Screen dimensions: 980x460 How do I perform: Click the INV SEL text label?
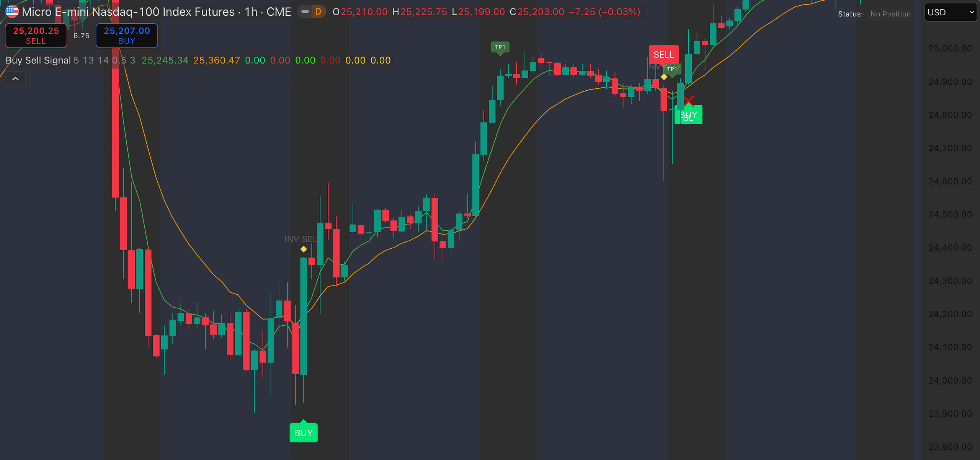tap(301, 239)
